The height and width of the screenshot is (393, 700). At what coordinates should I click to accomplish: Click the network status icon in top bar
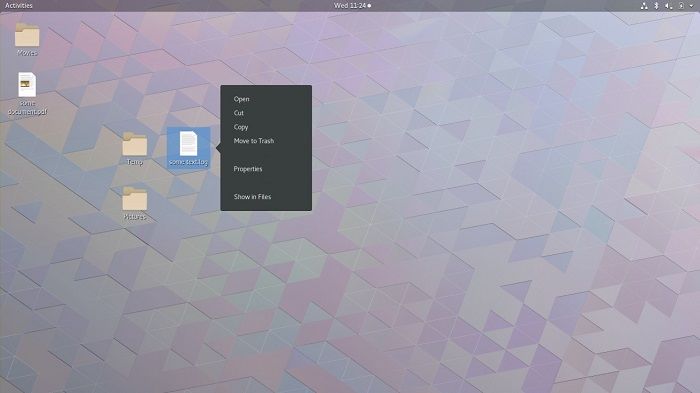pyautogui.click(x=644, y=6)
